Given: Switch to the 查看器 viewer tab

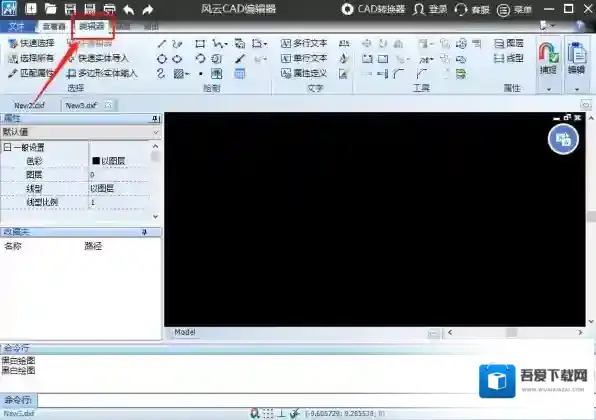Looking at the screenshot, I should (54, 26).
